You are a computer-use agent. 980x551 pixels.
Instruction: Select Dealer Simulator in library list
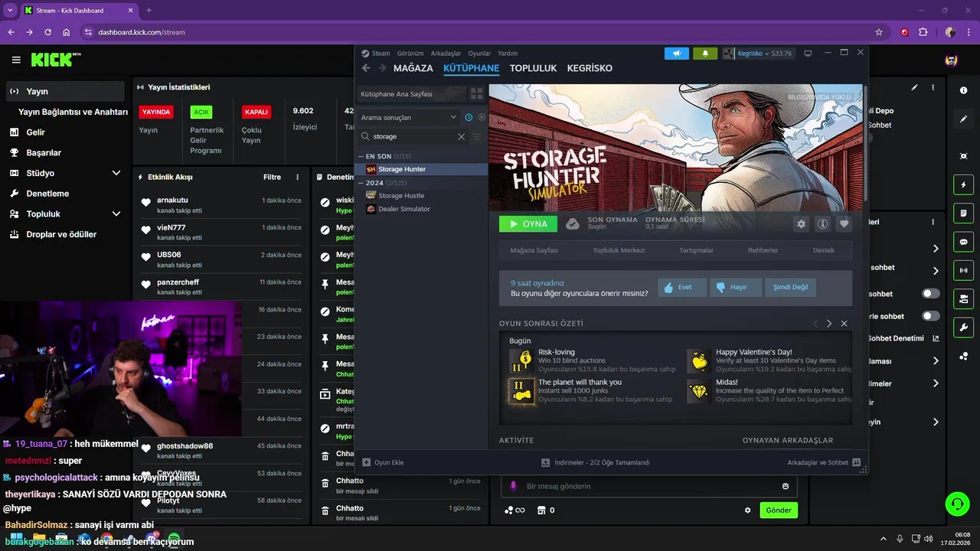point(404,209)
